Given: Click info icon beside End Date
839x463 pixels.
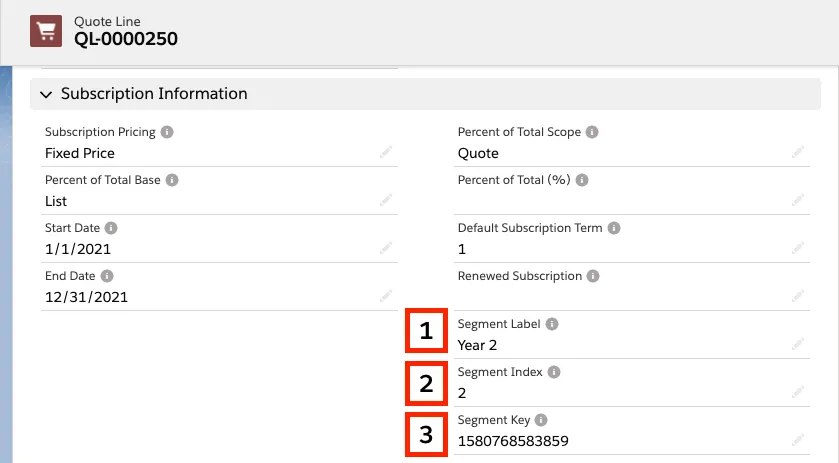Looking at the screenshot, I should 107,276.
